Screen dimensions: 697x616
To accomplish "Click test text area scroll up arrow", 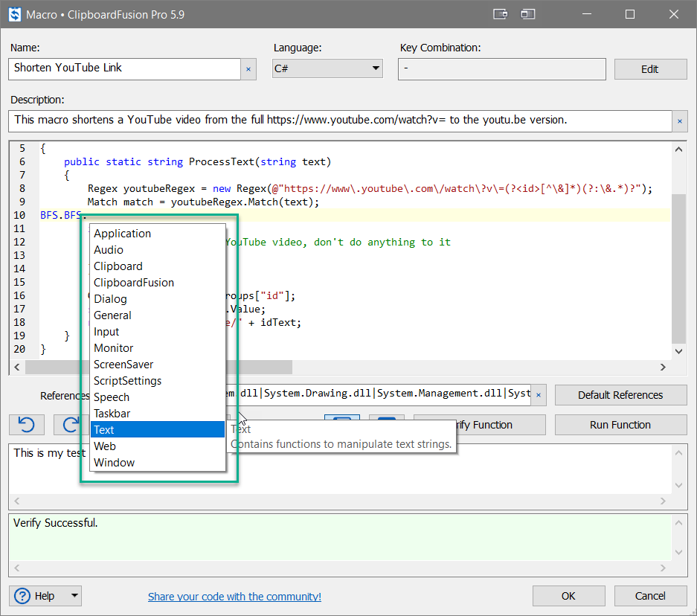I will pyautogui.click(x=678, y=453).
